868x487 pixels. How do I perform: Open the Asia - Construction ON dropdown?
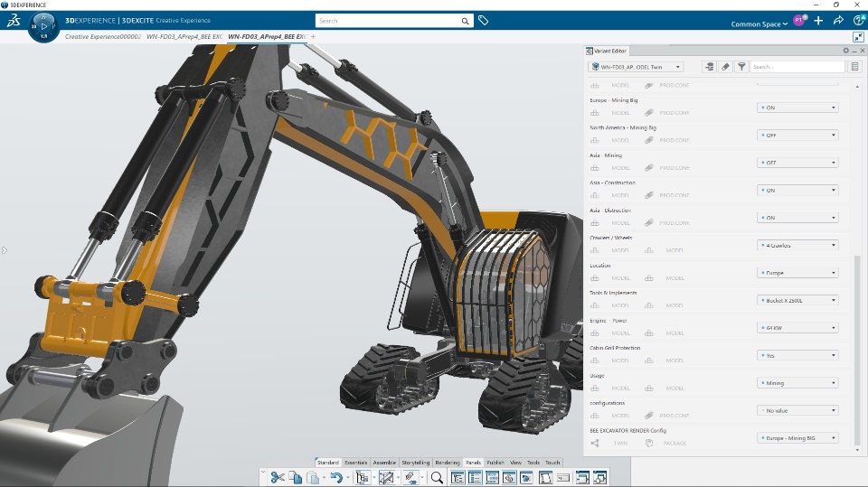coord(797,191)
